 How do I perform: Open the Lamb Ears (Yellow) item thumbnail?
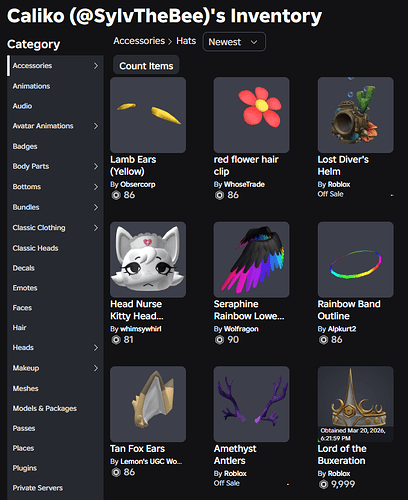click(x=148, y=115)
